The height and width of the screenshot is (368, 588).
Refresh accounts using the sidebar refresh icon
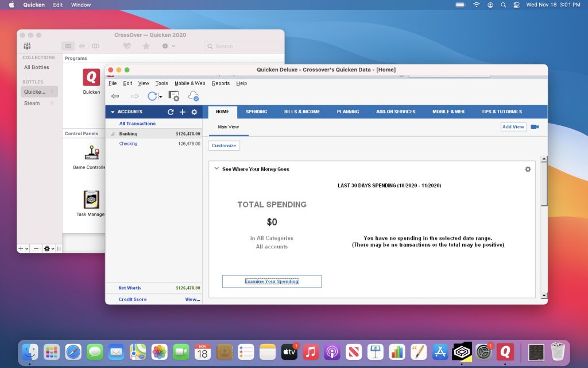171,112
